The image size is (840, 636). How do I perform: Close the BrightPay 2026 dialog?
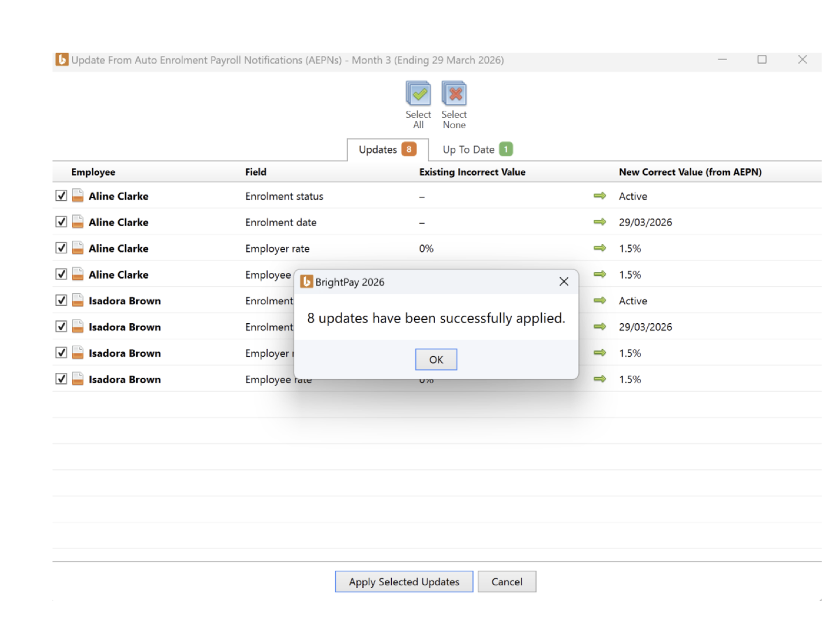(x=564, y=282)
